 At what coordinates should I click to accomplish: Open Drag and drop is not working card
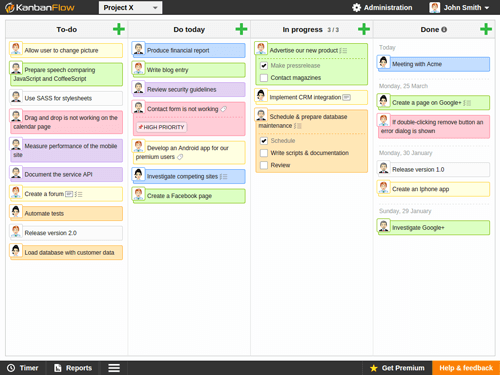point(66,122)
